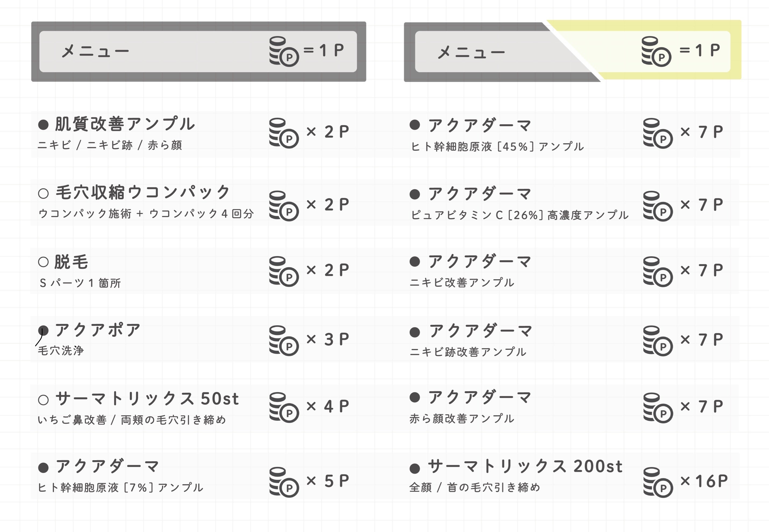Click the ×16P point value
769x532 pixels.
coord(704,481)
